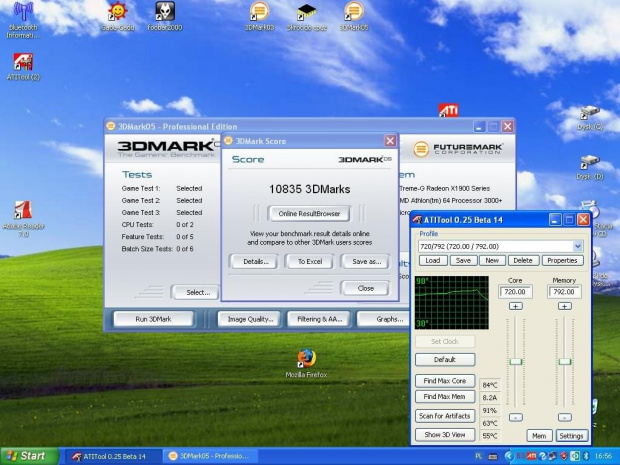Export score To Excel
The width and height of the screenshot is (620, 465).
tap(310, 261)
